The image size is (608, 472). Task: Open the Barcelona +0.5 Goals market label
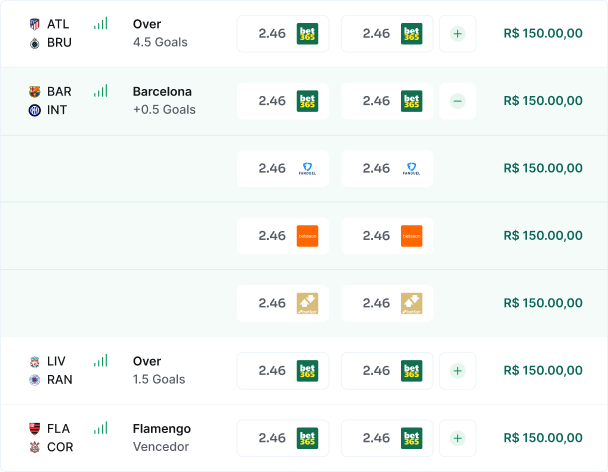(x=164, y=101)
